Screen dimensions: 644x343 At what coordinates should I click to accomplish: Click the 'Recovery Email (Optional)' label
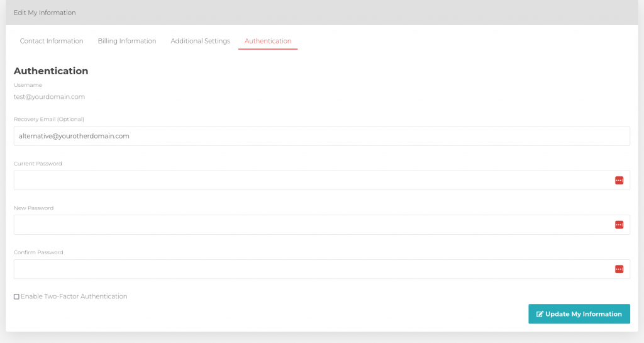coord(49,119)
